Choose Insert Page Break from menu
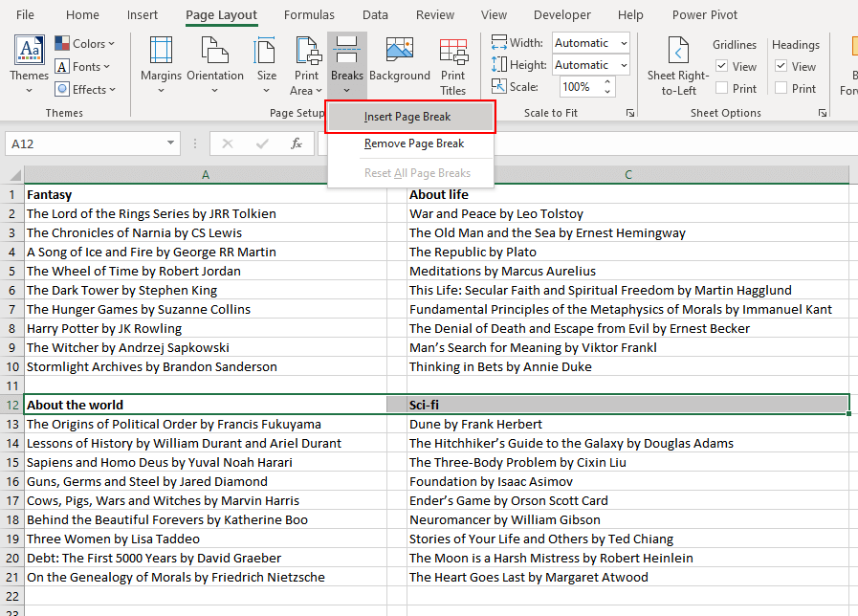 (x=409, y=116)
